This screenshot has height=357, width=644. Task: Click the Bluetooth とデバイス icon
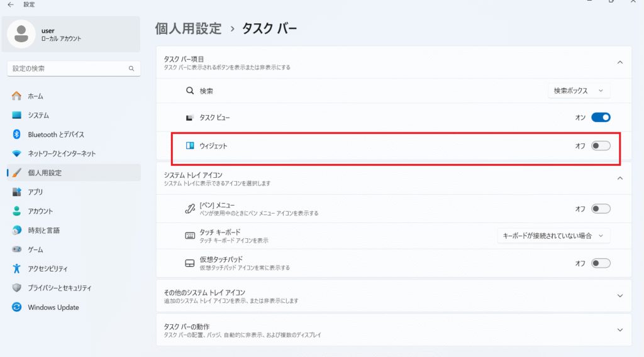17,135
